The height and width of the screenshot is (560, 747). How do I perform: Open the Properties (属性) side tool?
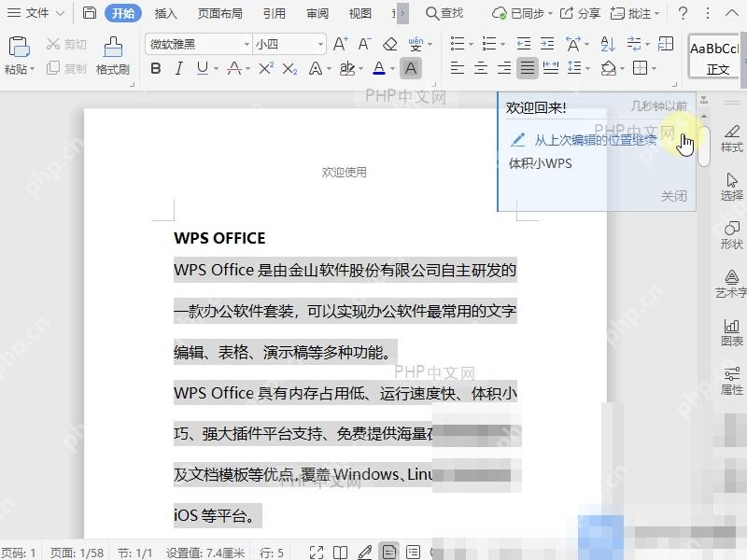click(731, 381)
